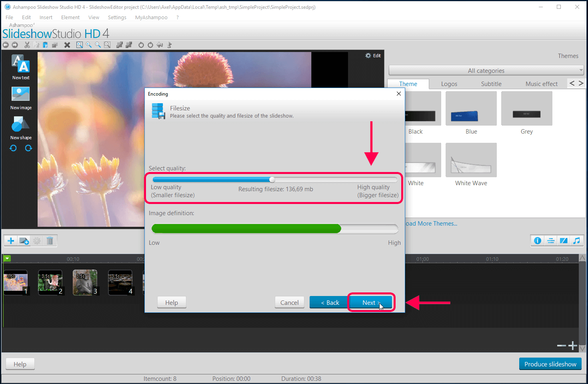The height and width of the screenshot is (384, 588).
Task: Click Back in the Encoding dialog
Action: [330, 302]
